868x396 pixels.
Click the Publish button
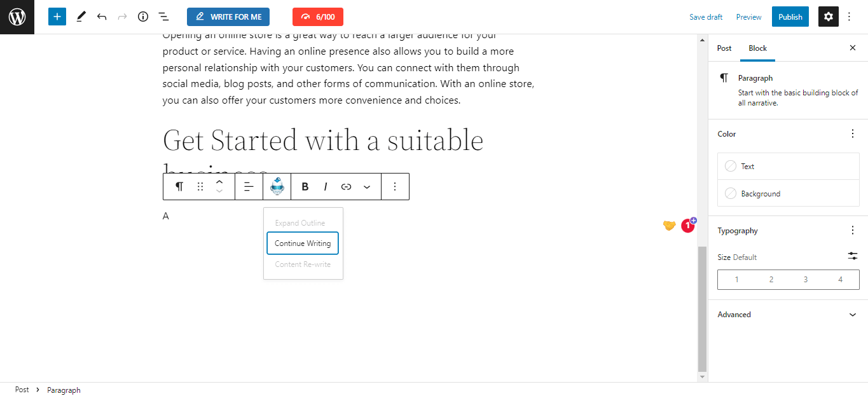(790, 17)
